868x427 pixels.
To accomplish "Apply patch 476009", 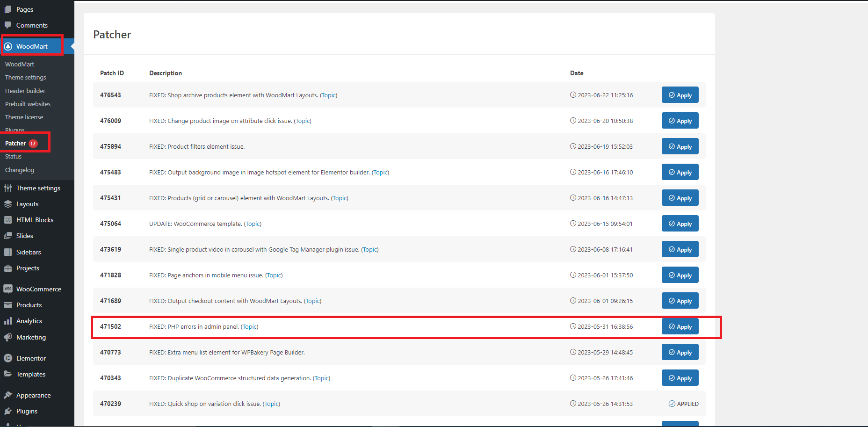I will tap(680, 121).
